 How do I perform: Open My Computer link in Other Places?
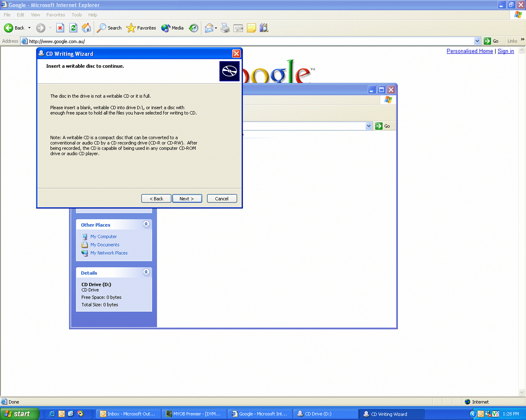tap(103, 237)
